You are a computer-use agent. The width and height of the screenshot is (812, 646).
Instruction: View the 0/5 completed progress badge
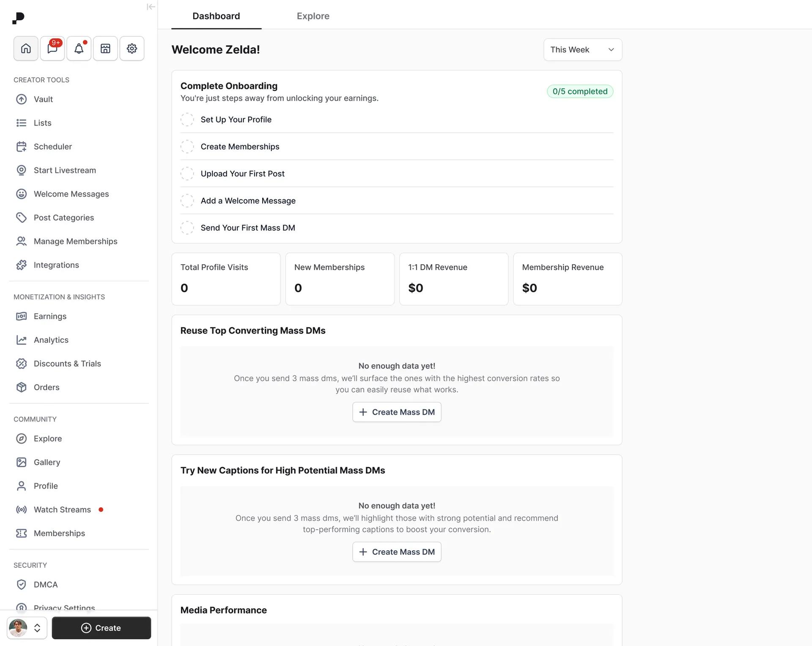pyautogui.click(x=580, y=91)
